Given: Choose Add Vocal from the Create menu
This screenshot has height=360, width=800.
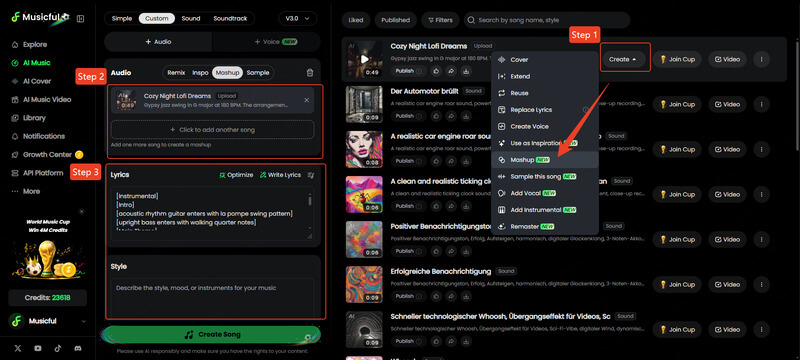Looking at the screenshot, I should click(544, 193).
